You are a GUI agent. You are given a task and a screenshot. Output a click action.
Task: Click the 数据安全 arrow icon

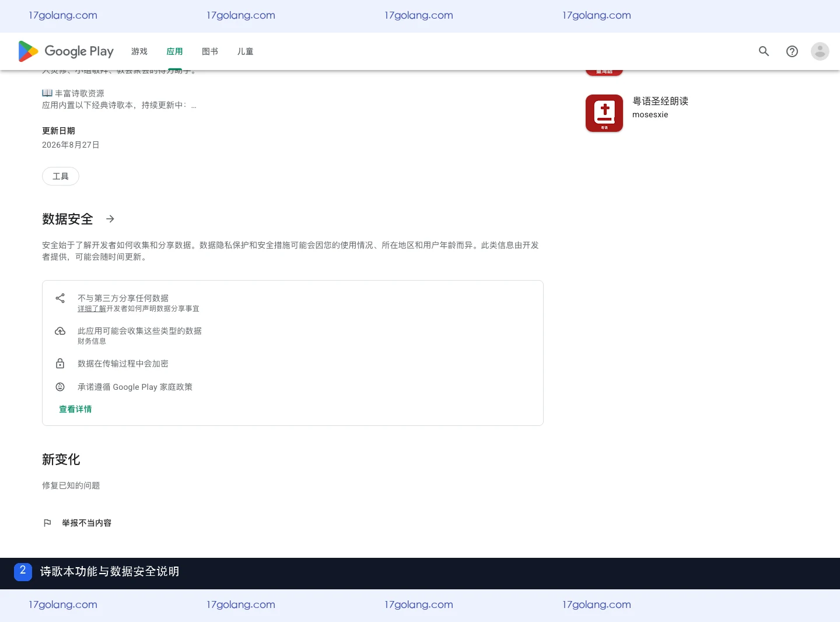(x=110, y=219)
